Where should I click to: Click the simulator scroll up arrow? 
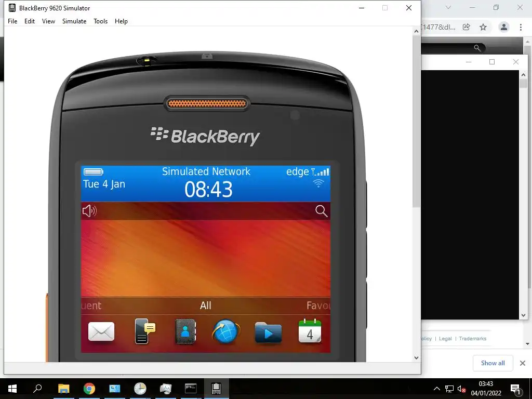click(416, 31)
